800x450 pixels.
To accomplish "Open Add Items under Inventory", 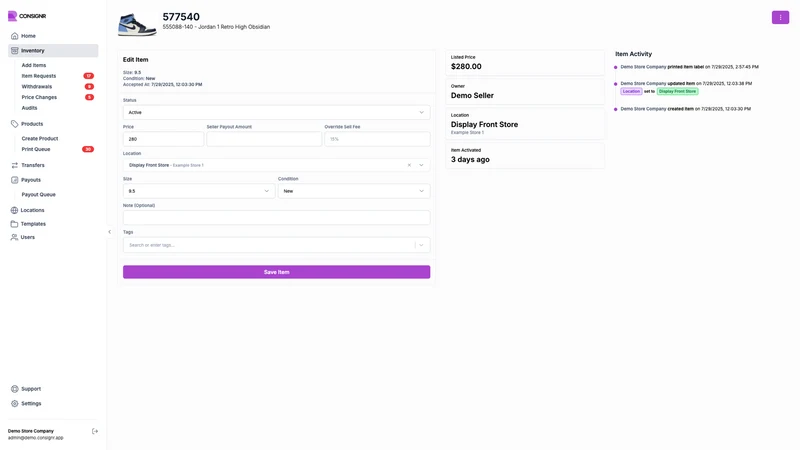I will tap(34, 65).
